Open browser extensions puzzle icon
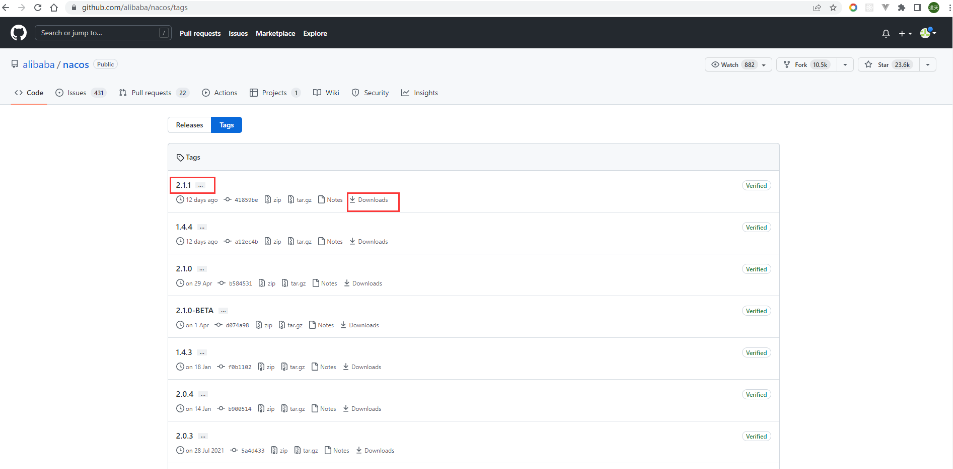Screen dimensions: 953x469 point(901,8)
